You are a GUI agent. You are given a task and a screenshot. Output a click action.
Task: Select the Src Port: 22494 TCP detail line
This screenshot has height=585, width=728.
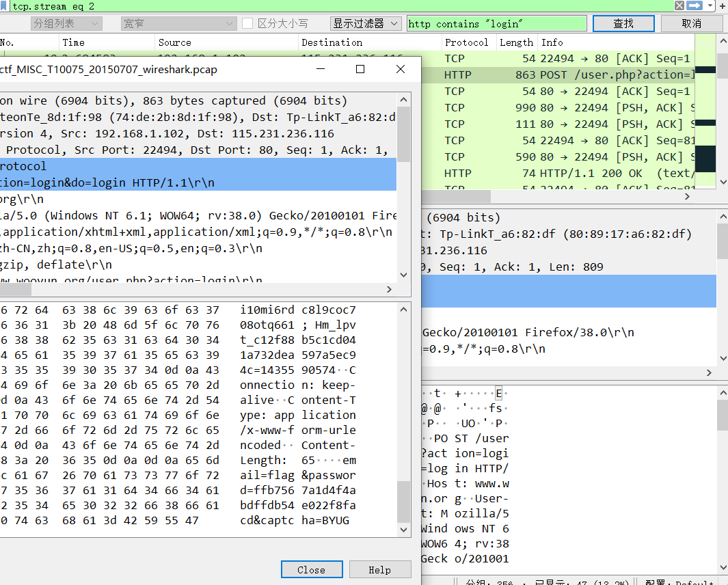coord(198,150)
